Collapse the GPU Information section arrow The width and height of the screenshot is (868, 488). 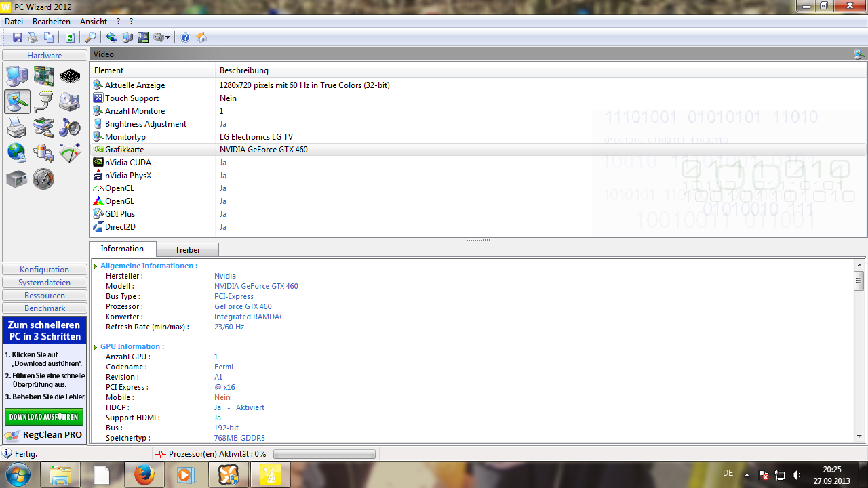[x=96, y=347]
